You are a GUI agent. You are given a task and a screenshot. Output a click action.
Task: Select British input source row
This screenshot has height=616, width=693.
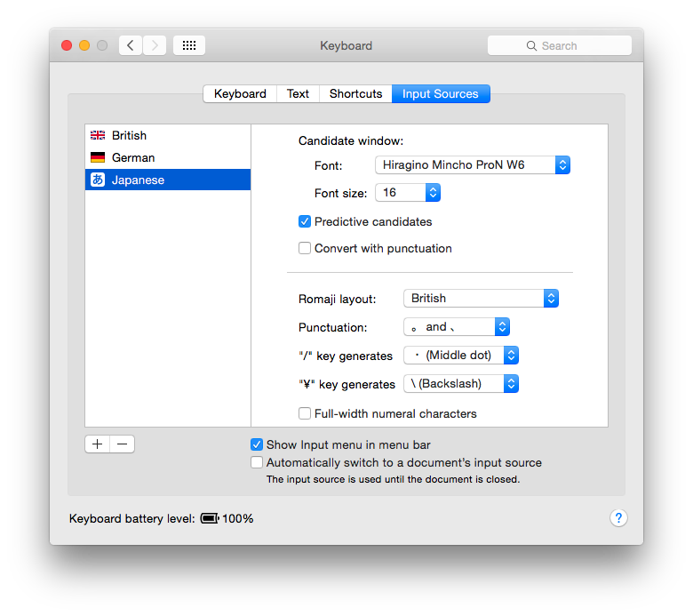tap(168, 135)
